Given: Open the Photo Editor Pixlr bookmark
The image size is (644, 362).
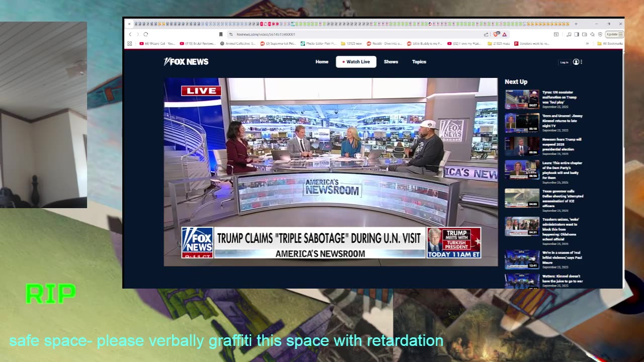Looking at the screenshot, I should pos(318,44).
